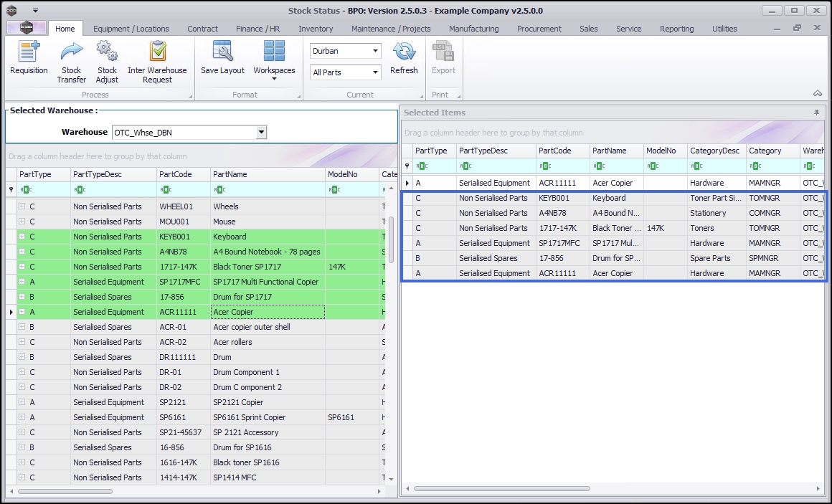
Task: Expand the WHEEL01 Wheels row
Action: [x=22, y=206]
